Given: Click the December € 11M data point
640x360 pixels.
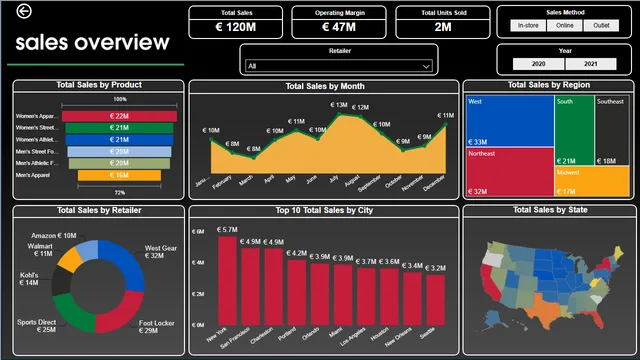Looking at the screenshot, I should pos(446,124).
